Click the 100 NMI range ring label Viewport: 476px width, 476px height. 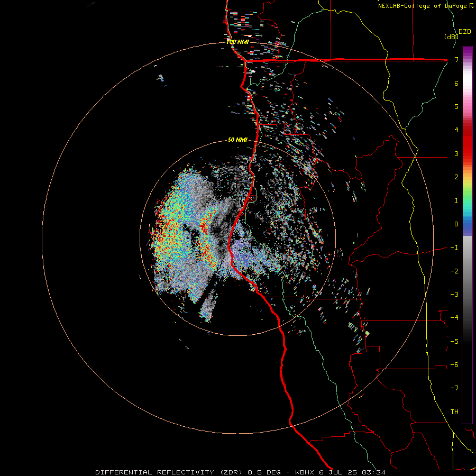pyautogui.click(x=237, y=42)
